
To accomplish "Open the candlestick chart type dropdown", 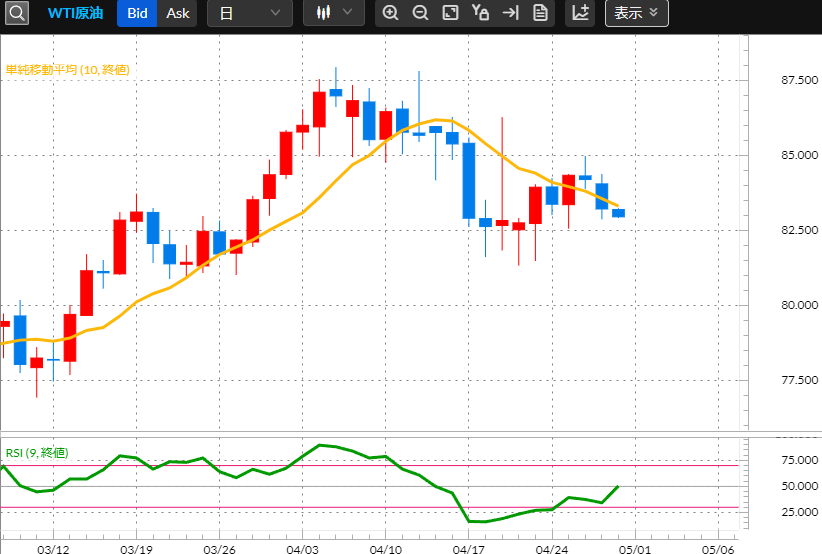I will click(333, 13).
